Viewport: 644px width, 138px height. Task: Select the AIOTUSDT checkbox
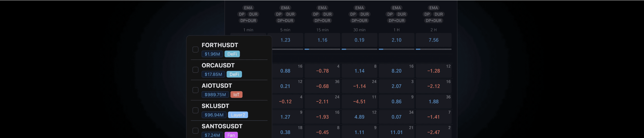[x=195, y=90]
